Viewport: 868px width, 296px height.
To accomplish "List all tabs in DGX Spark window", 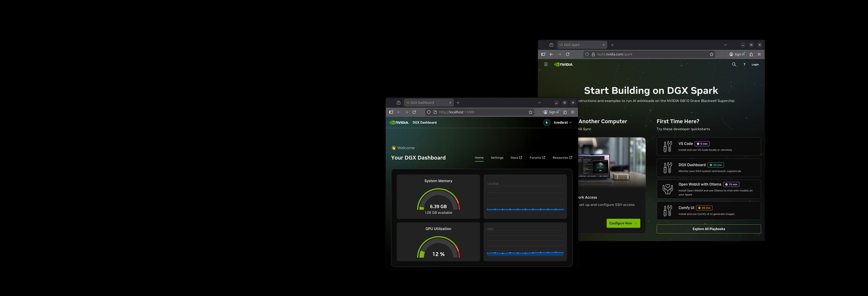I will pos(725,45).
